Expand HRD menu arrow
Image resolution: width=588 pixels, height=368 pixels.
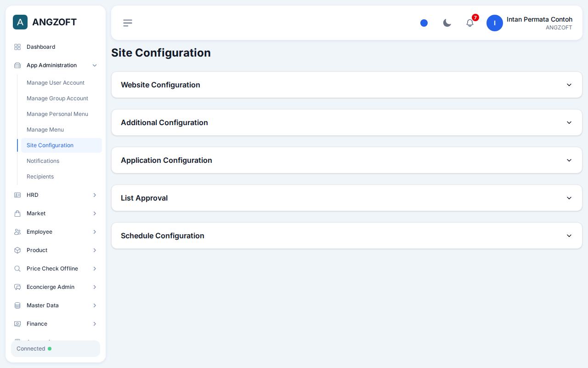pyautogui.click(x=95, y=195)
